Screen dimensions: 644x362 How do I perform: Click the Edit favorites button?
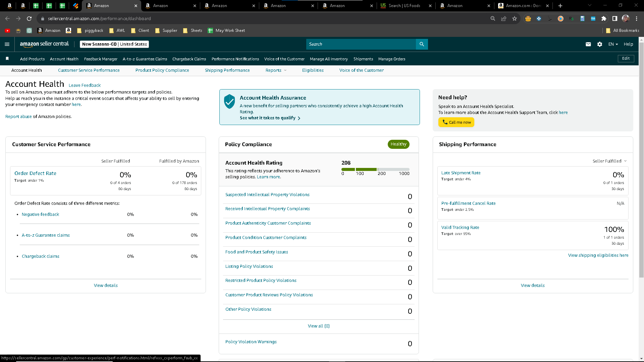point(626,58)
